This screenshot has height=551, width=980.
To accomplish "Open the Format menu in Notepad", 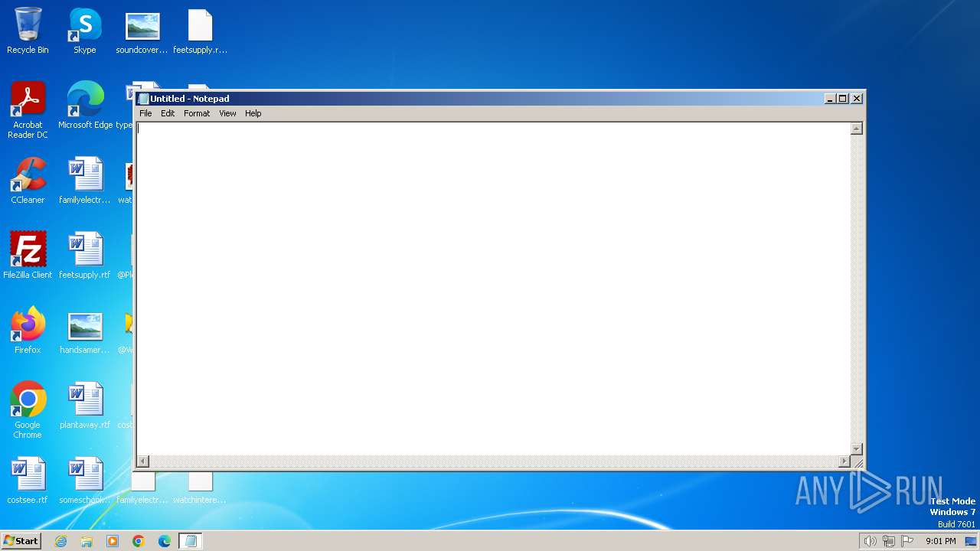I will click(197, 113).
